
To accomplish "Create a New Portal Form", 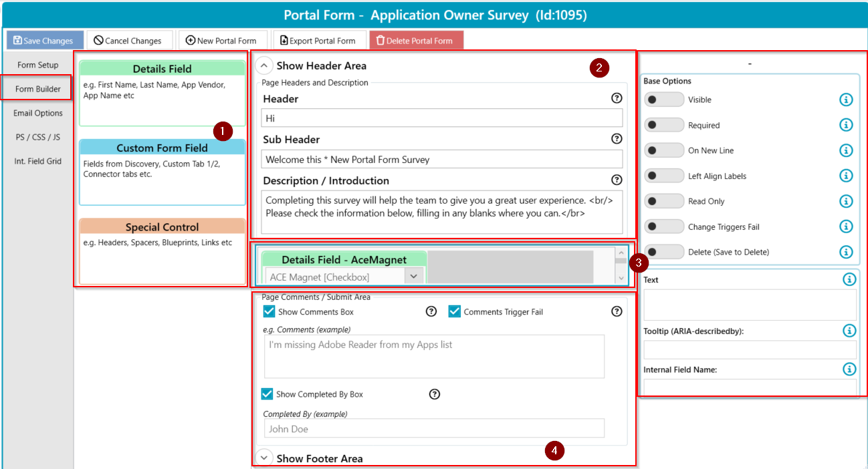I will [x=223, y=40].
